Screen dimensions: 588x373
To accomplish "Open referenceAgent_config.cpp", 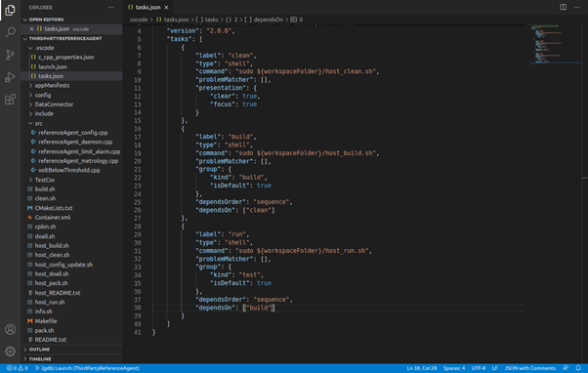I will point(72,133).
